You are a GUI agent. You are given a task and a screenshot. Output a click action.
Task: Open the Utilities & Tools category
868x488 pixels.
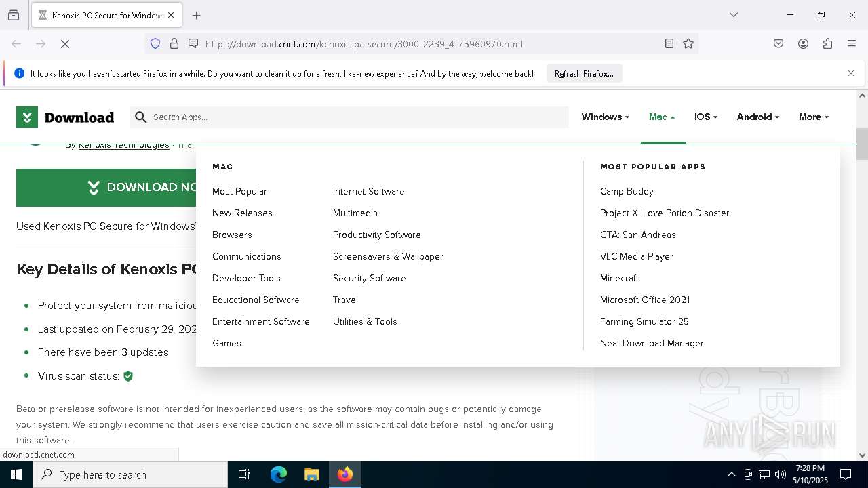click(365, 321)
